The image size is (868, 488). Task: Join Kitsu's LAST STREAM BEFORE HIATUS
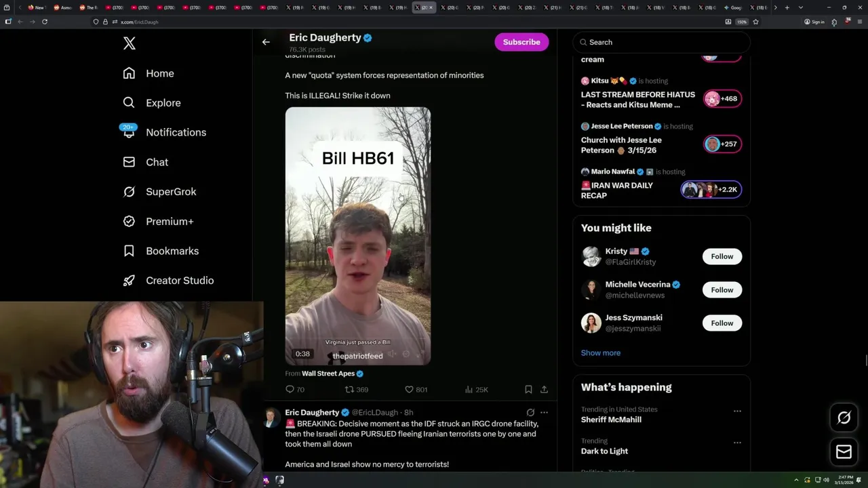(637, 100)
